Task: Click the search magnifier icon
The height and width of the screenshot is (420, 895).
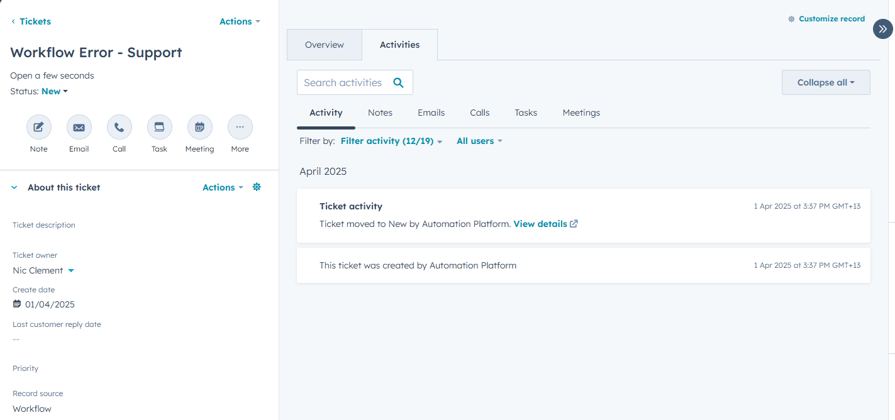Action: pos(398,83)
